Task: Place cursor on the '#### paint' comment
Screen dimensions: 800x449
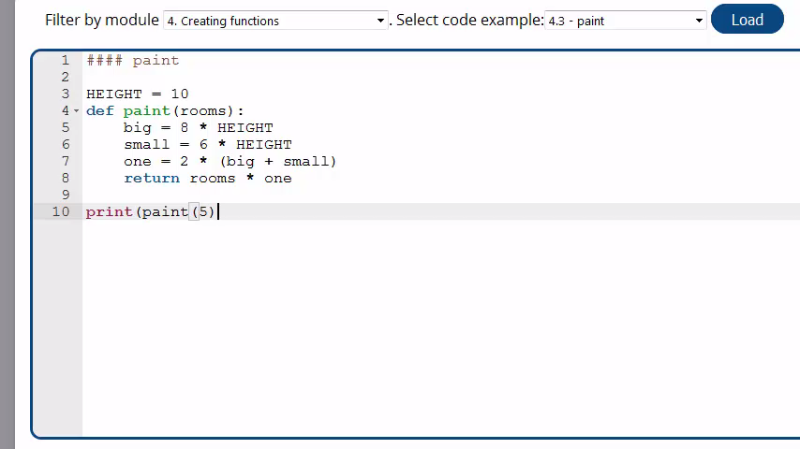Action: [x=132, y=60]
